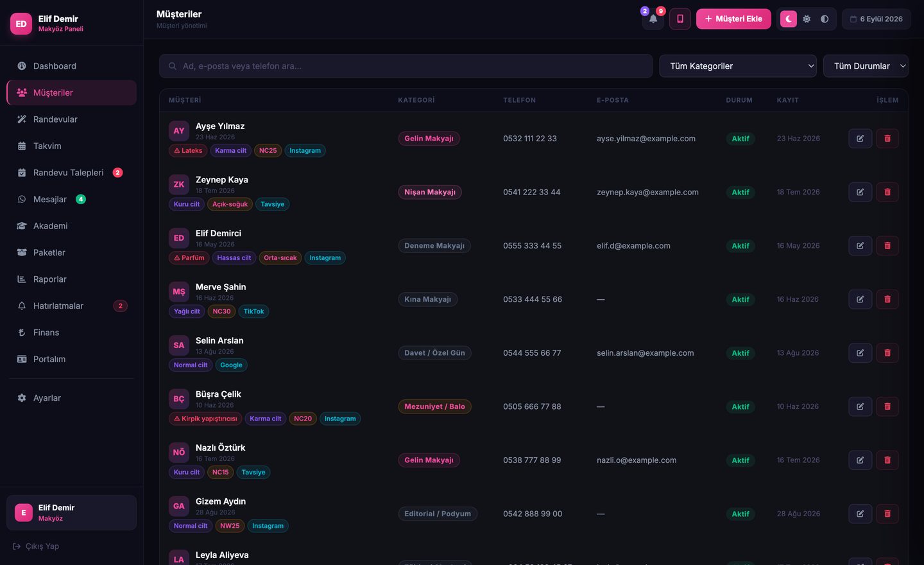Image resolution: width=924 pixels, height=565 pixels.
Task: Click the Mezuniyet / Balo category badge
Action: (x=434, y=406)
